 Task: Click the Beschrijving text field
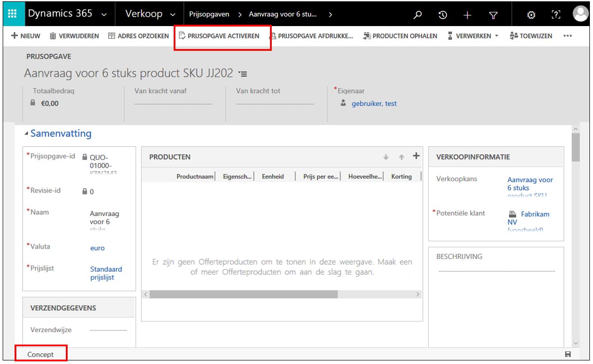(x=497, y=271)
